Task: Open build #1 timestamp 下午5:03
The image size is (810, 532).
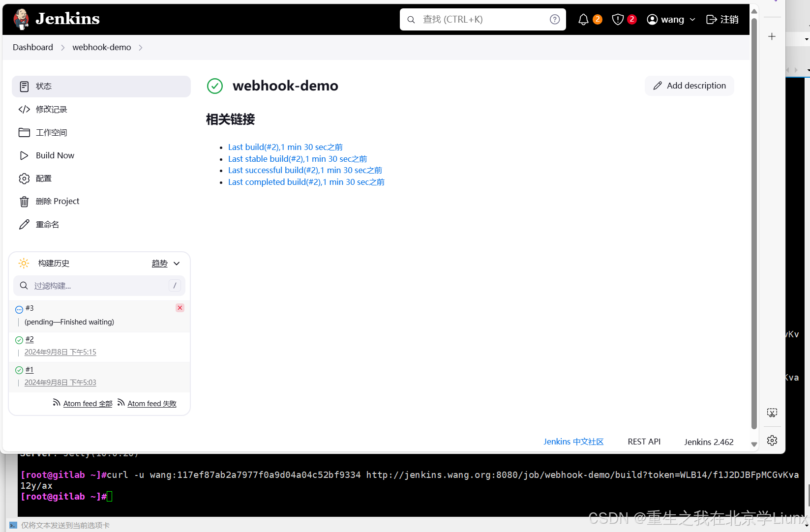Action: (x=60, y=383)
